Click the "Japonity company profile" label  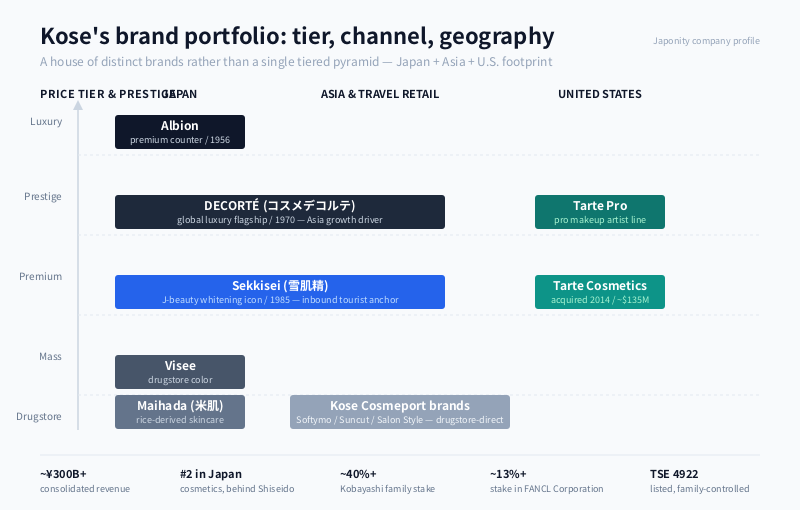tap(706, 41)
